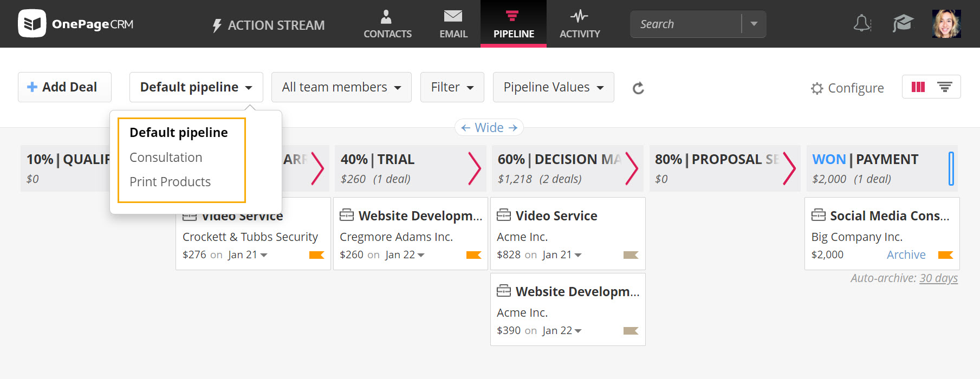Click orange flag on $276 deal
980x379 pixels.
coord(316,255)
